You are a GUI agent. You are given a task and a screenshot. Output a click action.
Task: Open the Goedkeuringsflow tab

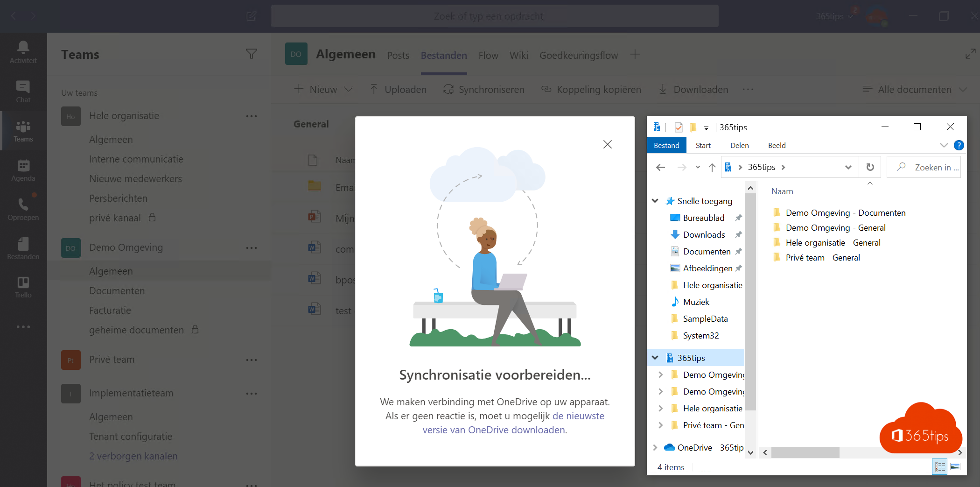(579, 55)
